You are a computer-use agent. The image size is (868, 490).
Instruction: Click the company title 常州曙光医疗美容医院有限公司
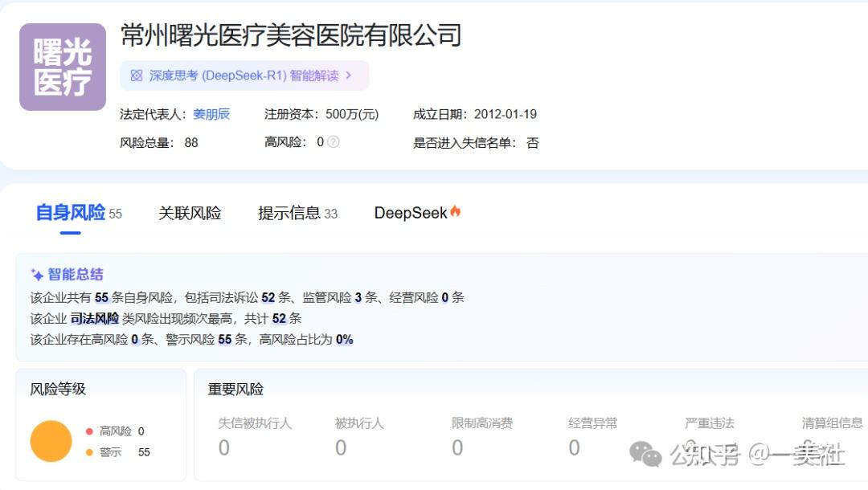(x=291, y=35)
